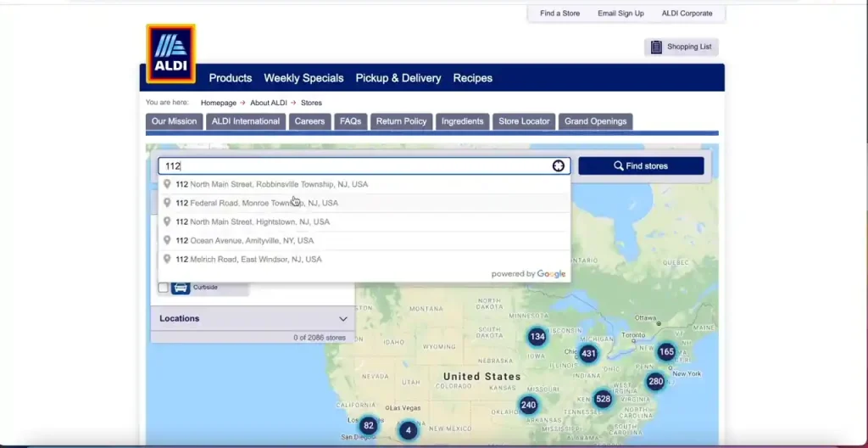
Task: Select the 82 stores cluster near San Diego
Action: click(368, 426)
